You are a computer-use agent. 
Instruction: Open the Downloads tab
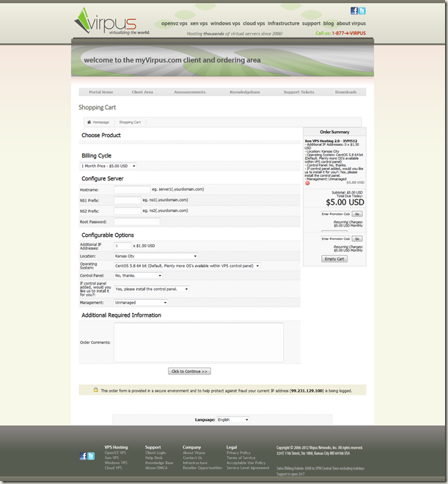point(346,92)
